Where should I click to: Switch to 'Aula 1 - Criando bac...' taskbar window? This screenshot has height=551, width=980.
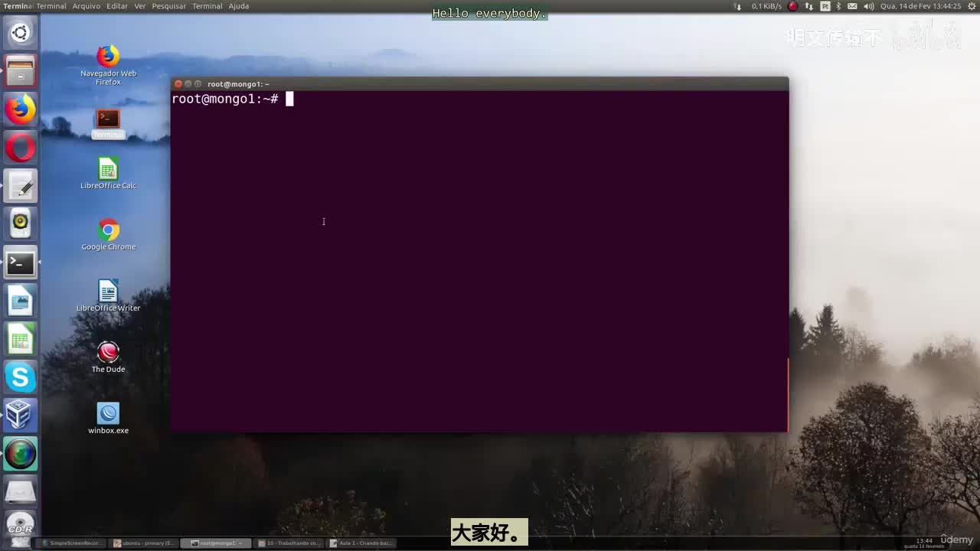coord(361,543)
